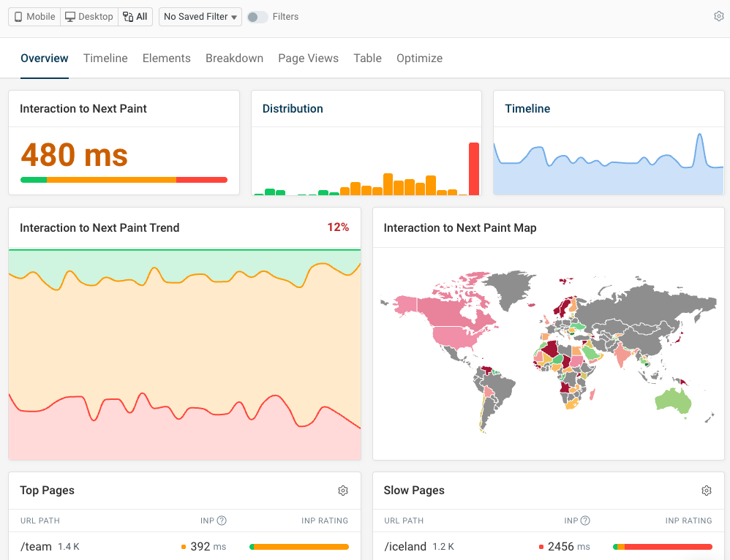Select the Desktop device filter
This screenshot has width=730, height=560.
coord(89,17)
